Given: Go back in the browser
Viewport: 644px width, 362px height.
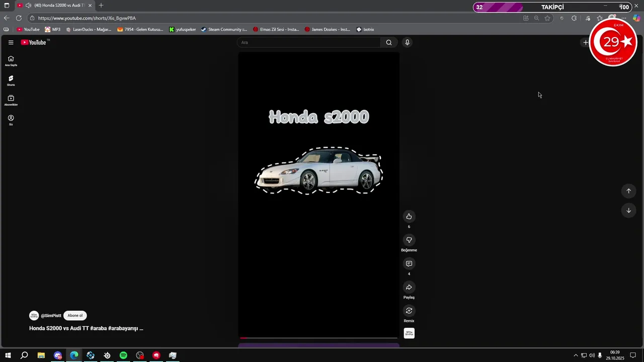Looking at the screenshot, I should (7, 18).
